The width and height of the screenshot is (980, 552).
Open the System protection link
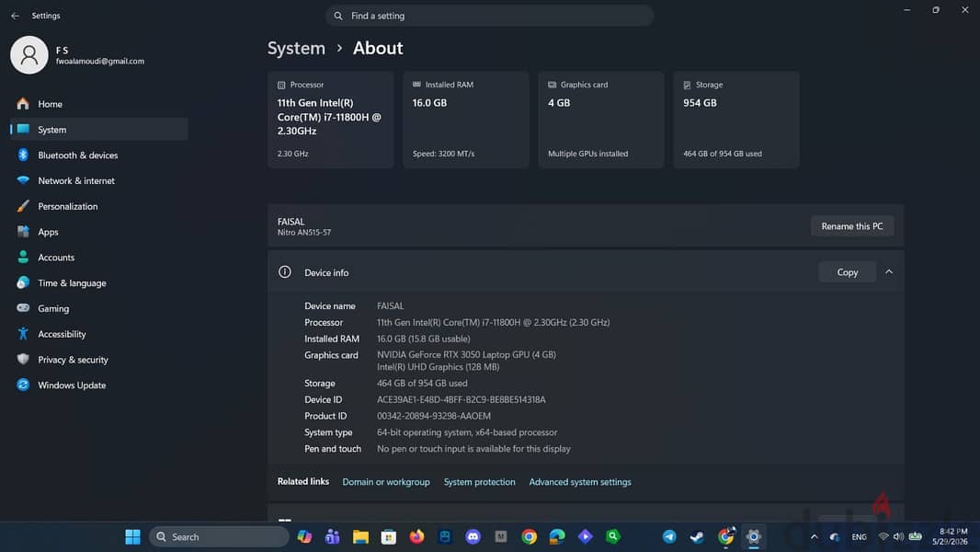coord(479,482)
